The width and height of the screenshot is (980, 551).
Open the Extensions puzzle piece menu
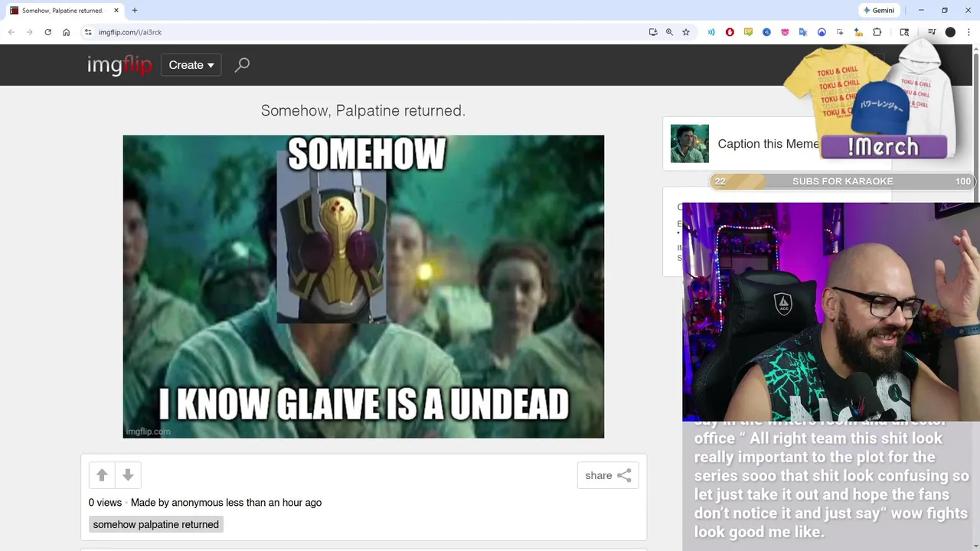point(877,32)
